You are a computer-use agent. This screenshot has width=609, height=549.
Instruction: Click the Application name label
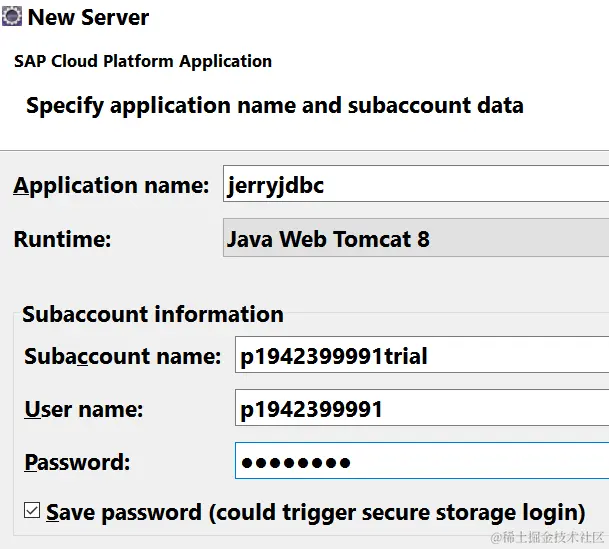111,185
